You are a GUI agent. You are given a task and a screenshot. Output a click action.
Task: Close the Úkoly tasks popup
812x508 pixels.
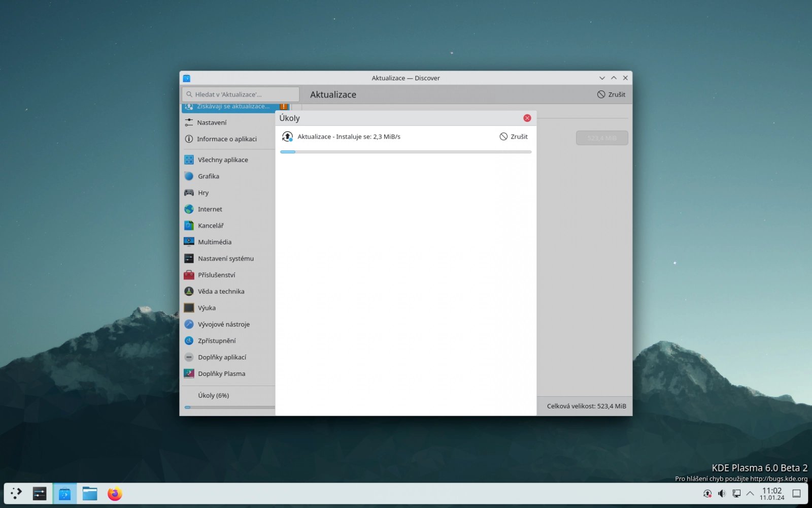click(x=527, y=118)
